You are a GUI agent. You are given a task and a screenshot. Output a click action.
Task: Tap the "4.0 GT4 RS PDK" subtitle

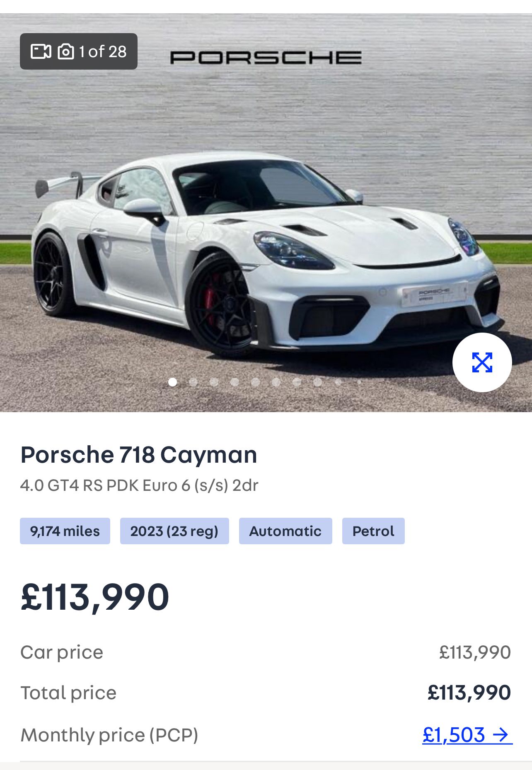[x=139, y=485]
